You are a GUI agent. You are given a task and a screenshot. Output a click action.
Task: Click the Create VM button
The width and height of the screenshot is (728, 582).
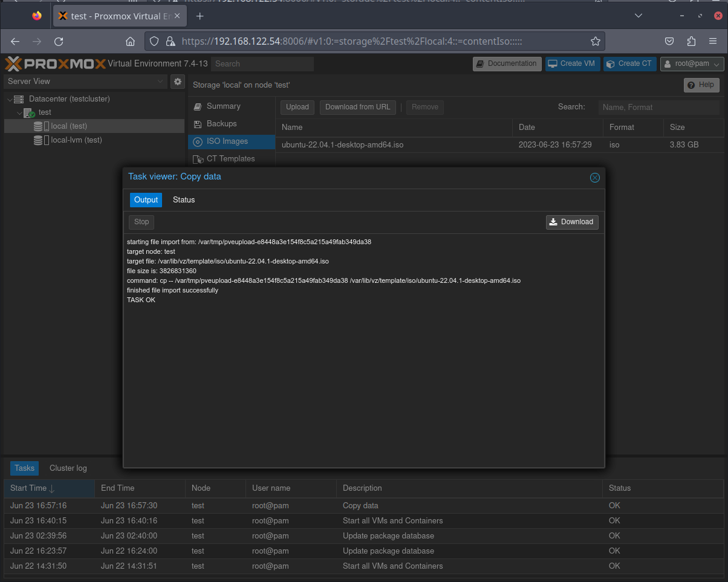[572, 63]
